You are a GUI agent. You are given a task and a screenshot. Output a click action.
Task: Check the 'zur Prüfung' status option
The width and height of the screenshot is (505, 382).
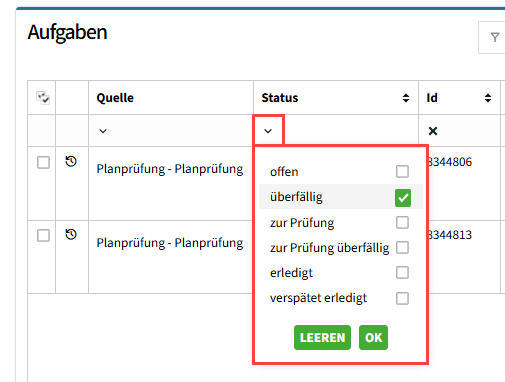click(x=402, y=222)
